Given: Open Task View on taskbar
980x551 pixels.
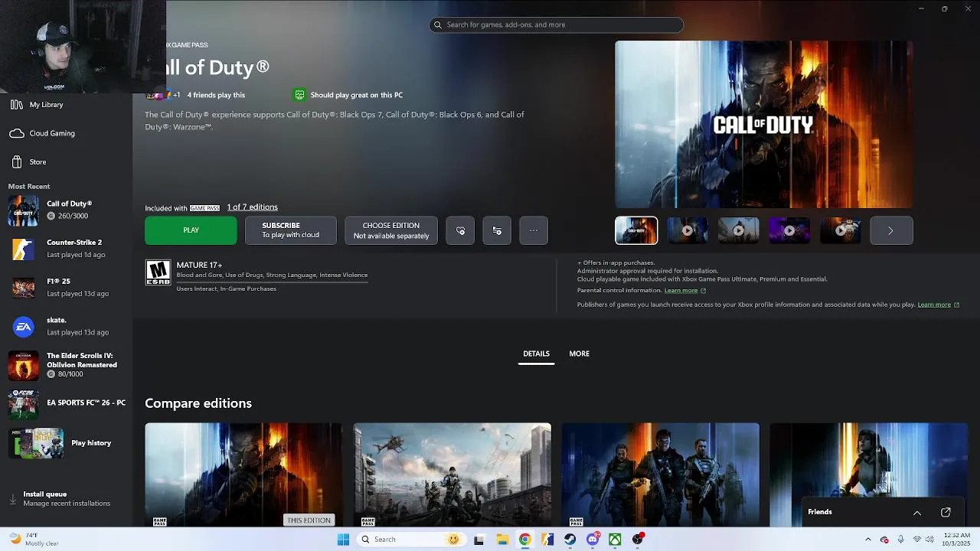Looking at the screenshot, I should pyautogui.click(x=479, y=540).
